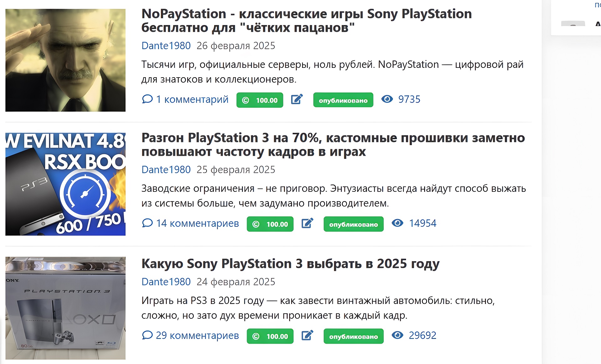The image size is (601, 364).
Task: Click eye views icon showing 14954
Action: pyautogui.click(x=397, y=223)
